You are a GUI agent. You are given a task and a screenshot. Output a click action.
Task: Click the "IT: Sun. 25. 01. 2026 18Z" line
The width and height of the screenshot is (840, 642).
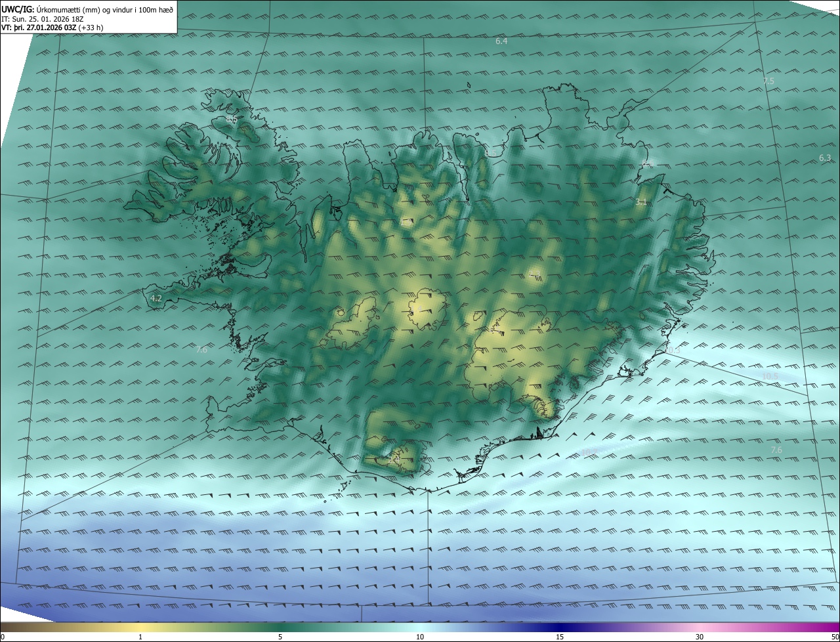coord(43,18)
